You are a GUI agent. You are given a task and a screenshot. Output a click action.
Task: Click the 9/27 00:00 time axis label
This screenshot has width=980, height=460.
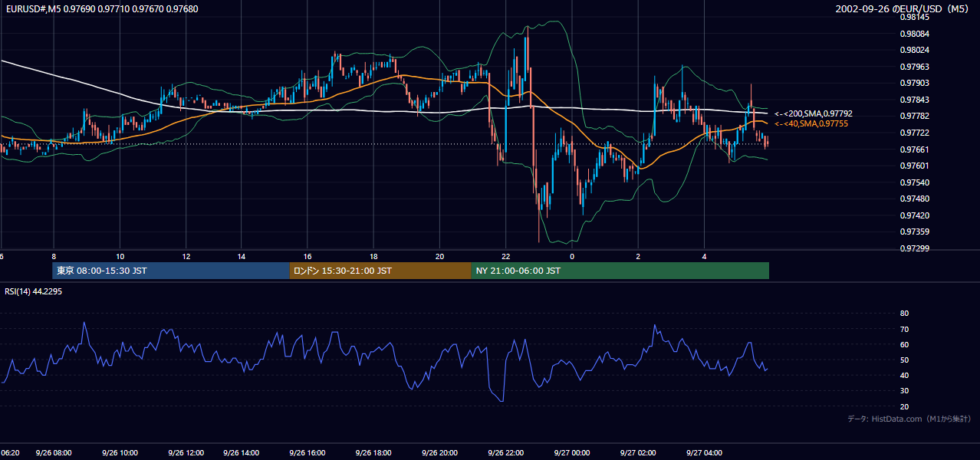coord(572,453)
